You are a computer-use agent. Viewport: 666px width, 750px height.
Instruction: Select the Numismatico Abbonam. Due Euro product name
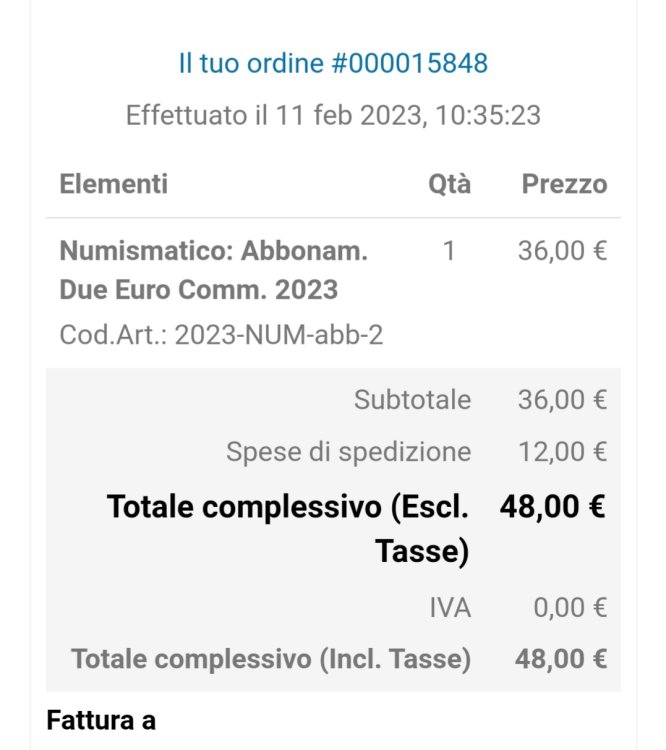tap(213, 270)
